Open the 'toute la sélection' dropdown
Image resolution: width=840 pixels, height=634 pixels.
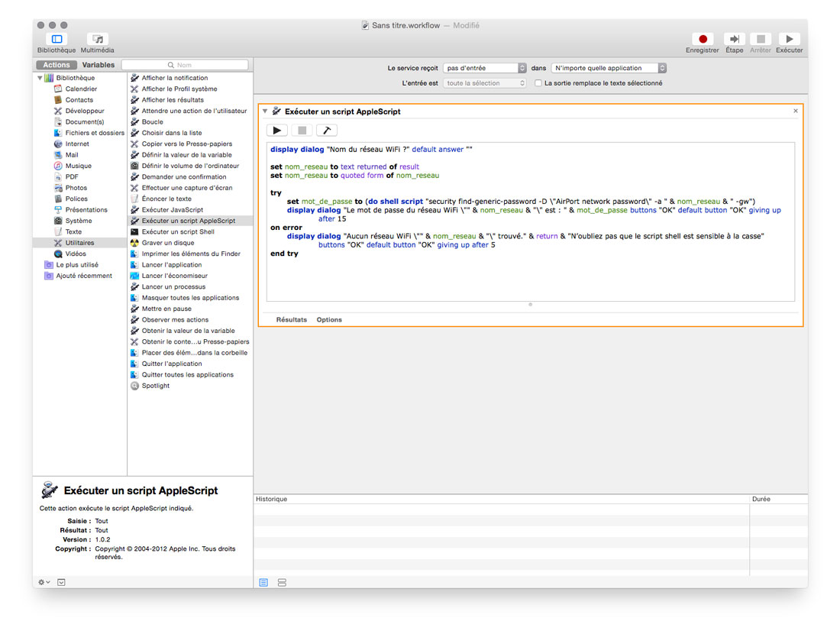point(485,83)
